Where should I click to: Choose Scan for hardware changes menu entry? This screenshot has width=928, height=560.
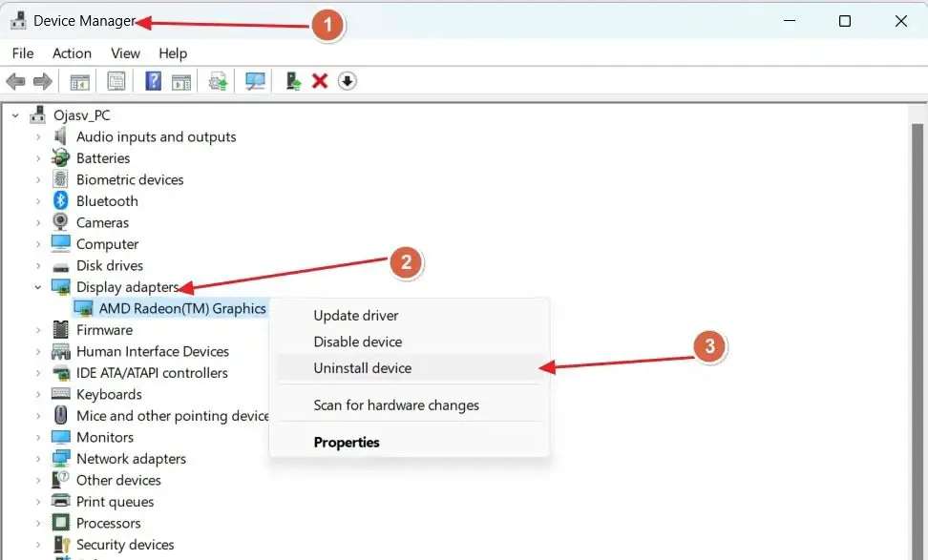pos(410,405)
